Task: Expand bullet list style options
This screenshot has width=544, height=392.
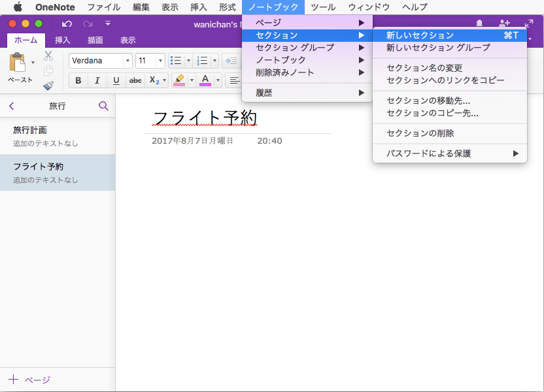Action: (x=189, y=61)
